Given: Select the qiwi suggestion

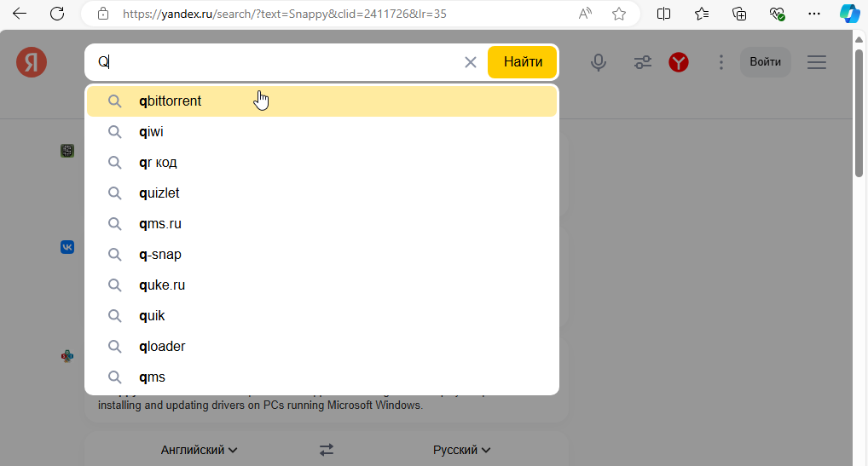Looking at the screenshot, I should pos(321,131).
